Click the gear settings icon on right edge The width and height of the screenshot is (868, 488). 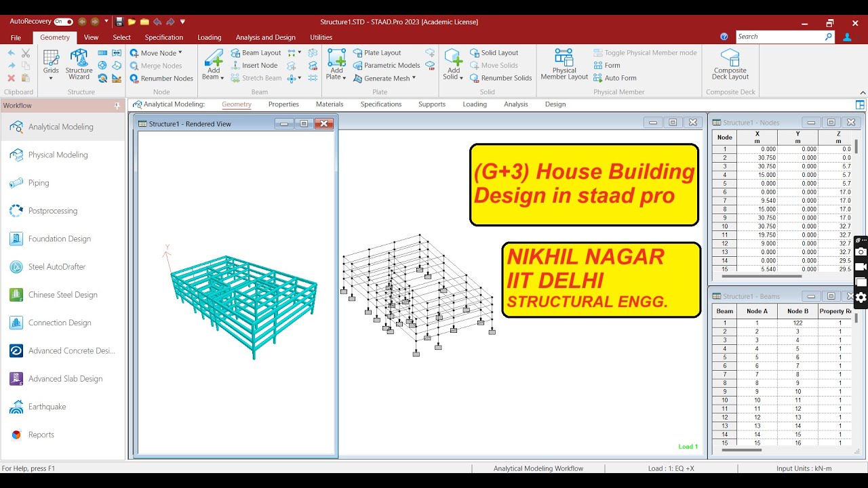coord(861,297)
